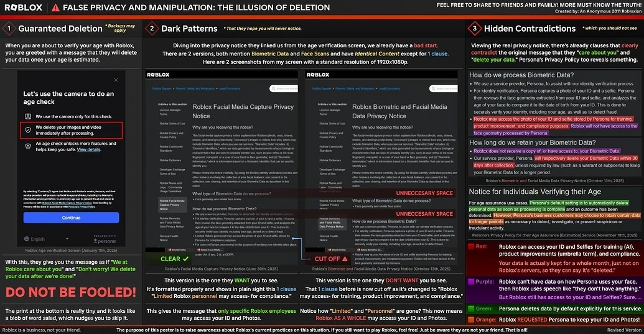The height and width of the screenshot is (334, 644).
Task: Open 'Roblox Dictionary' in the left screenshot sidebar
Action: (170, 160)
